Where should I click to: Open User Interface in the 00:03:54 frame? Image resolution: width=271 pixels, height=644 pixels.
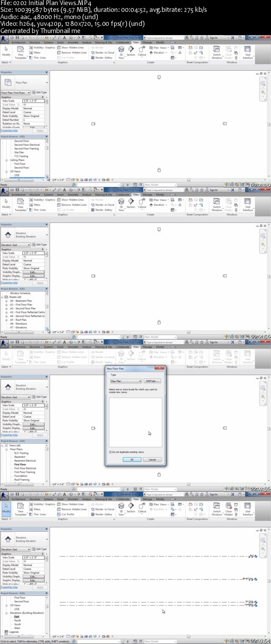248,509
